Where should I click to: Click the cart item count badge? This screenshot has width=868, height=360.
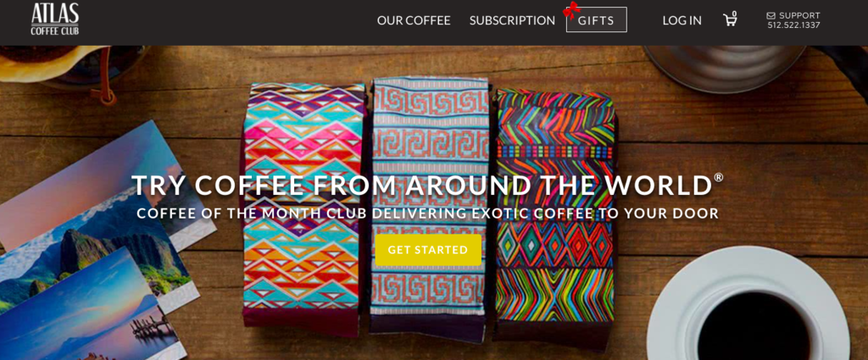coord(734,14)
